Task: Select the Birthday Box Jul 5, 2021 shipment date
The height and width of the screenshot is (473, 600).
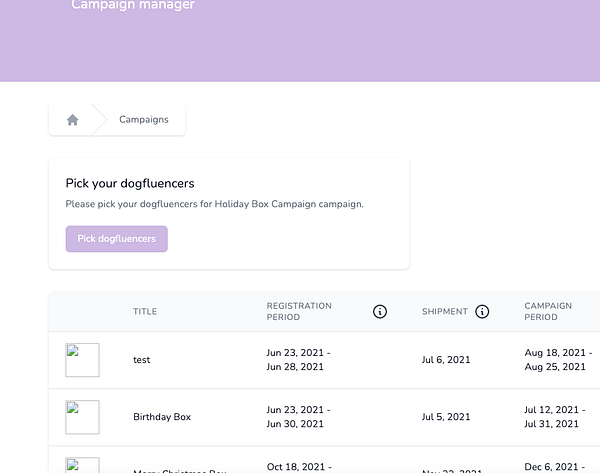Action: [x=446, y=417]
